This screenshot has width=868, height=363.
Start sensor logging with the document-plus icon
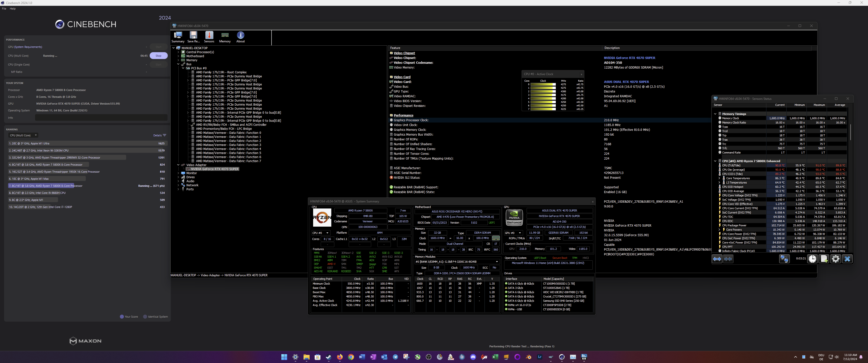click(824, 259)
